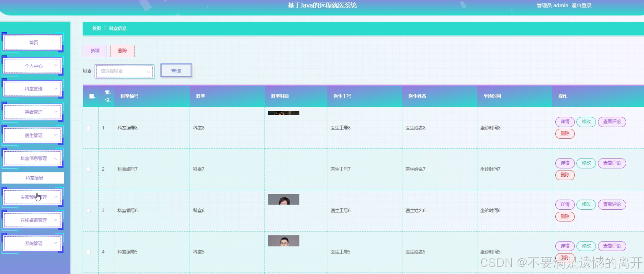Check the row 4 checkbox for 科室编号5
The height and width of the screenshot is (274, 644).
(x=89, y=252)
